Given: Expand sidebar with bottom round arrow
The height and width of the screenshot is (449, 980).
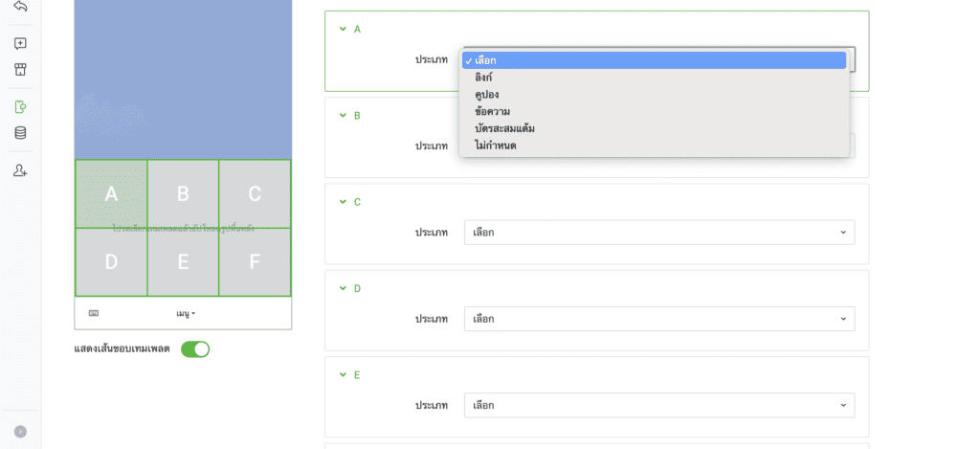Looking at the screenshot, I should coord(21,432).
